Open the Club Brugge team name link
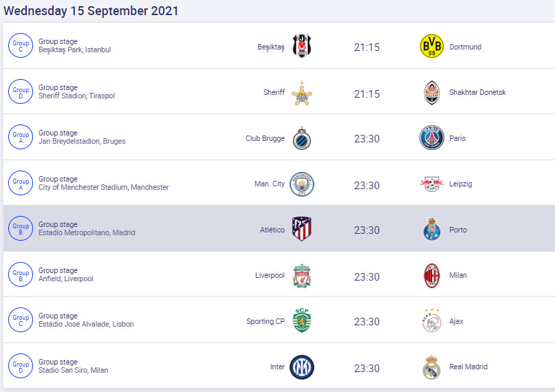Viewport: 555px width, 392px height. pyautogui.click(x=265, y=138)
